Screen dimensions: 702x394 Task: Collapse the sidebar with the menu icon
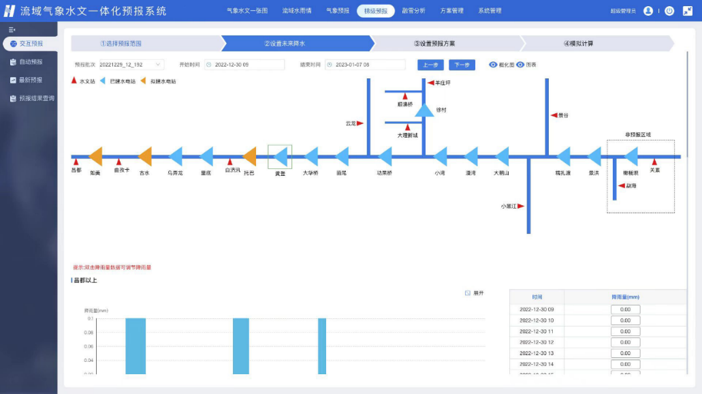pyautogui.click(x=12, y=30)
